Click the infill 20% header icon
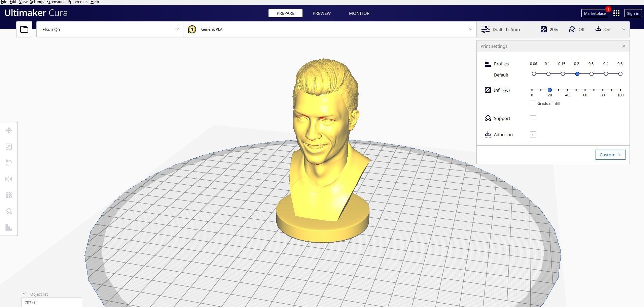The width and height of the screenshot is (644, 307). pos(544,29)
